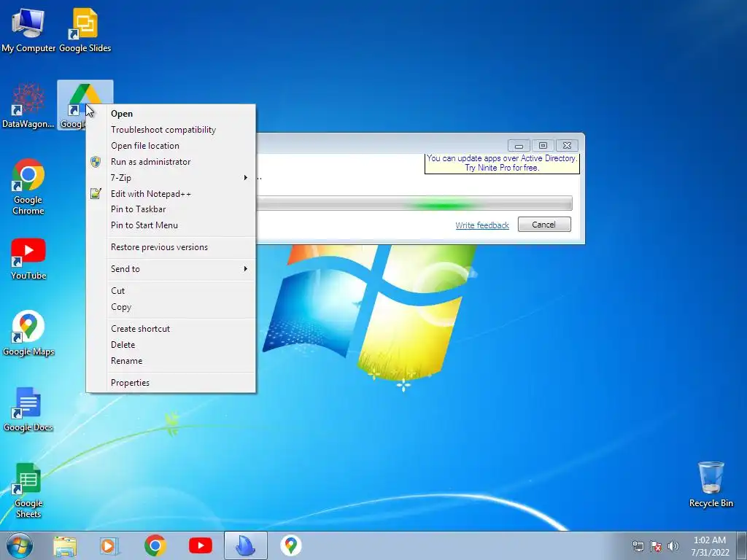Choose Pin to Taskbar
Screen dimensions: 747x560
pyautogui.click(x=171, y=209)
